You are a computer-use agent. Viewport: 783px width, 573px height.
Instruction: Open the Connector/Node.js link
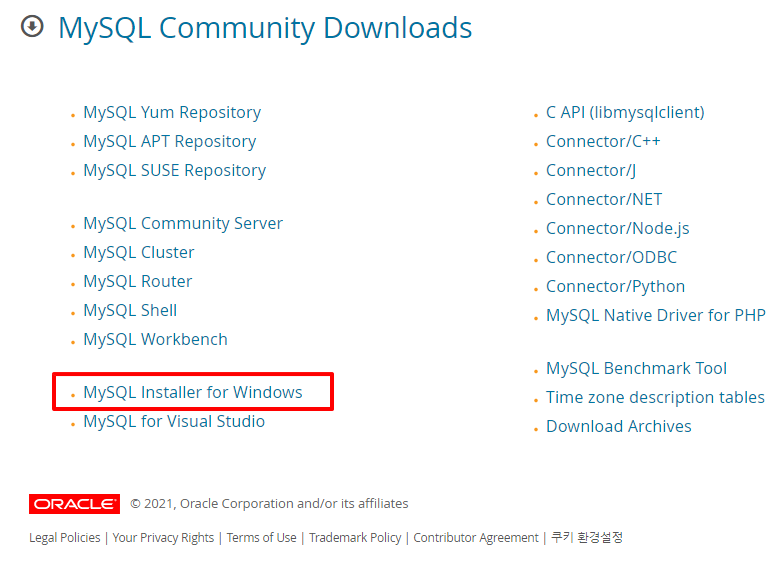(618, 228)
